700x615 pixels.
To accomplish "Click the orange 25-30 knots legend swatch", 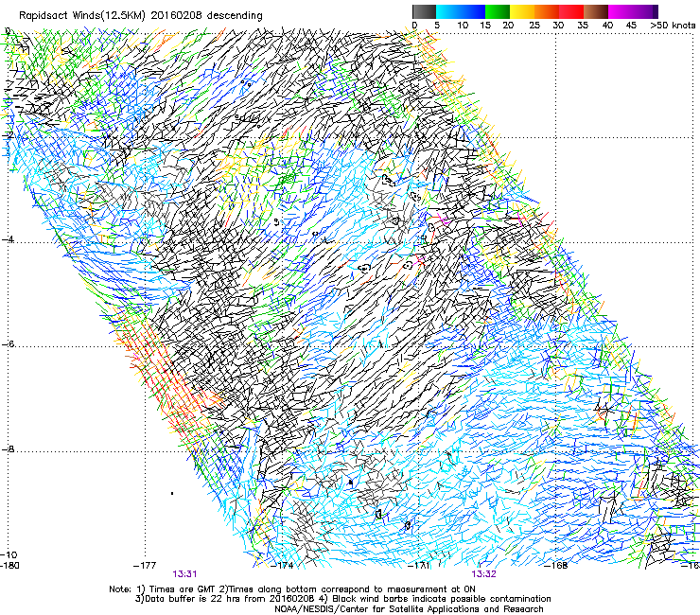I will pos(547,11).
